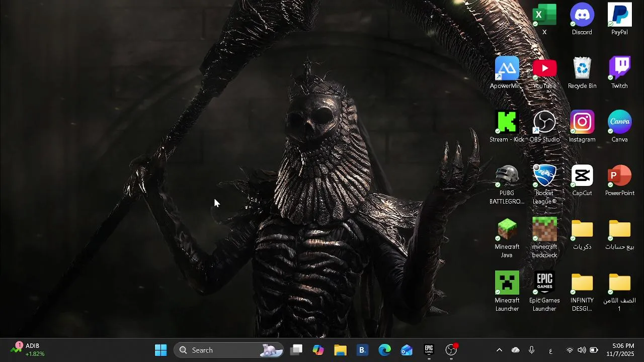The image size is (644, 362).
Task: Select the minecraft bedroeck icon
Action: point(544,238)
